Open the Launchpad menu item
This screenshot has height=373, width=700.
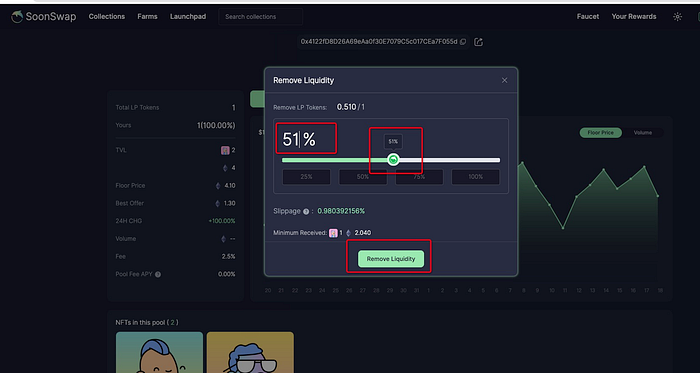188,17
